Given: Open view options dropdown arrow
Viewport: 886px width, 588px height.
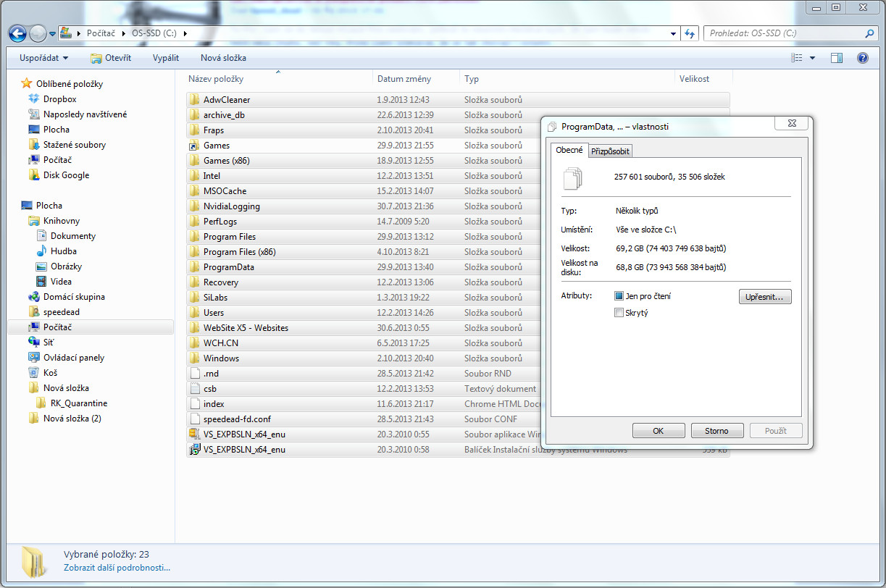Looking at the screenshot, I should tap(812, 58).
